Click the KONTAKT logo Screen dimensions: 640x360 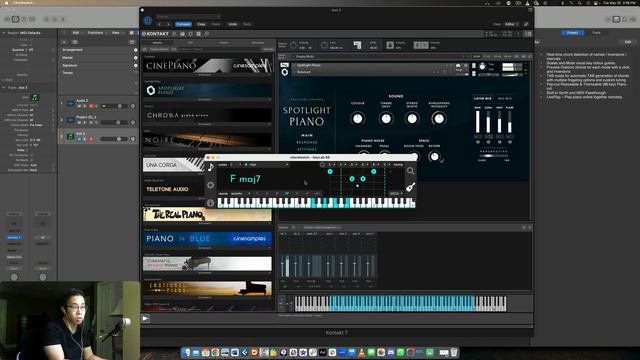tap(156, 34)
